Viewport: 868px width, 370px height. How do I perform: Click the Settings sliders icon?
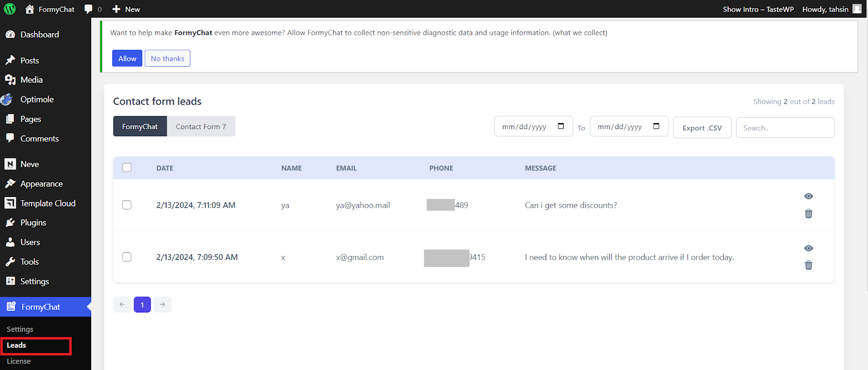pos(10,281)
